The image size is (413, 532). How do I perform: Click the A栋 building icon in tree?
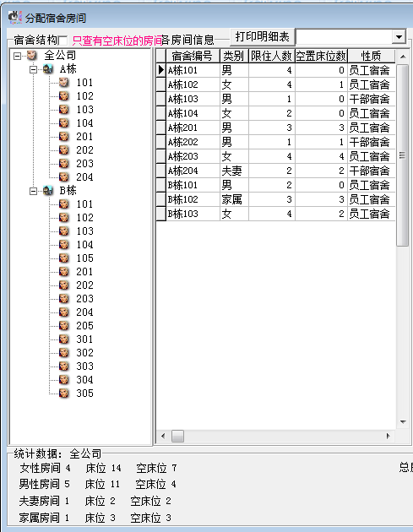(x=48, y=69)
